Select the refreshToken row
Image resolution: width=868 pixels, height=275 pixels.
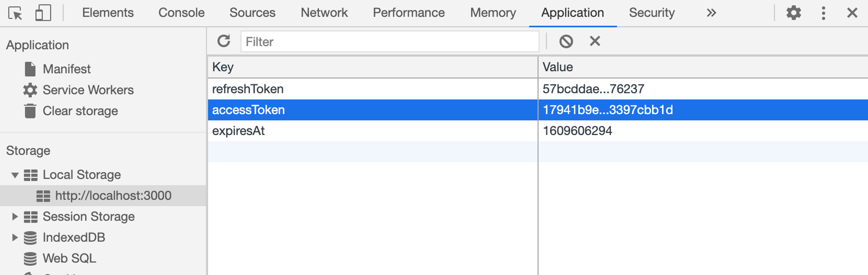pos(248,89)
